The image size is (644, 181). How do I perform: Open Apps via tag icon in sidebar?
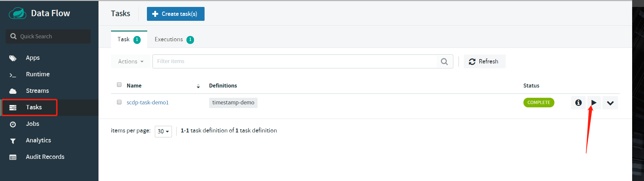[13, 58]
